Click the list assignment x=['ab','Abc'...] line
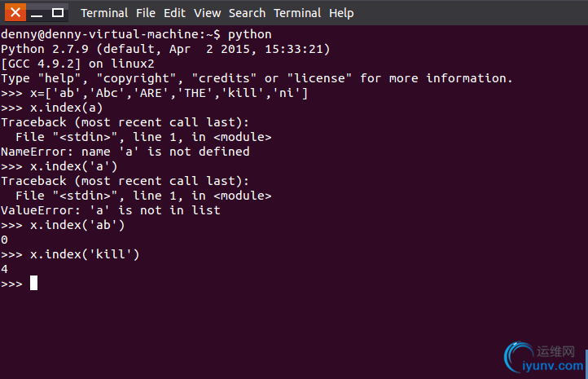The height and width of the screenshot is (379, 588). [154, 93]
